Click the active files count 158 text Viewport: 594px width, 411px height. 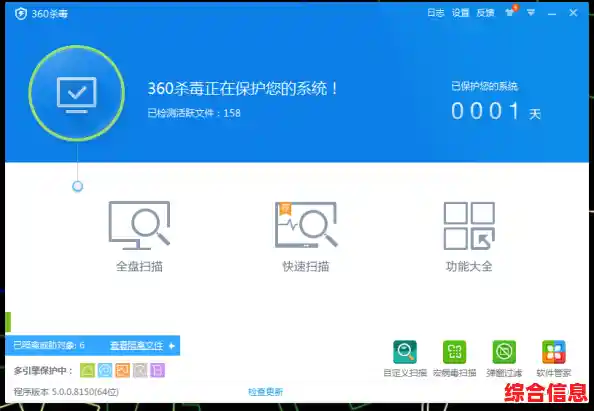tap(194, 113)
